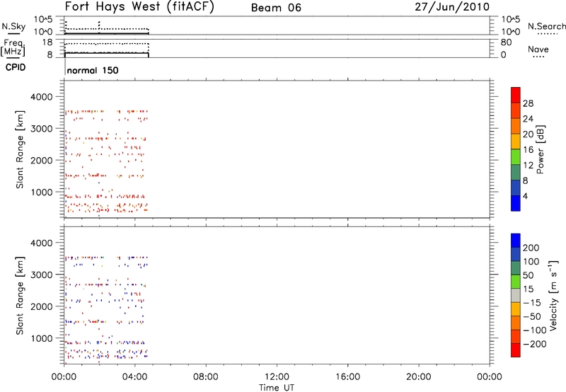Click the 80 value on the Nave axis
This screenshot has height=392, width=566.
pyautogui.click(x=506, y=42)
